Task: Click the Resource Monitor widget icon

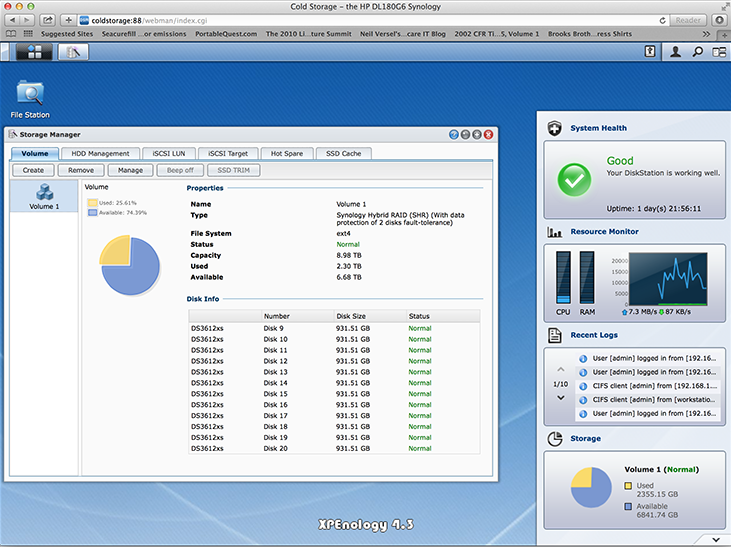Action: pos(554,232)
